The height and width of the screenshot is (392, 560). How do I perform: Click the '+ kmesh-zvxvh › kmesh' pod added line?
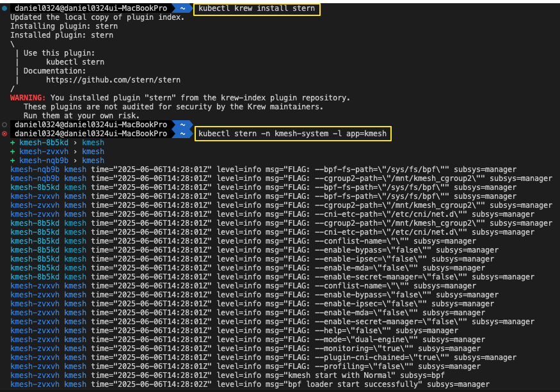pos(57,152)
